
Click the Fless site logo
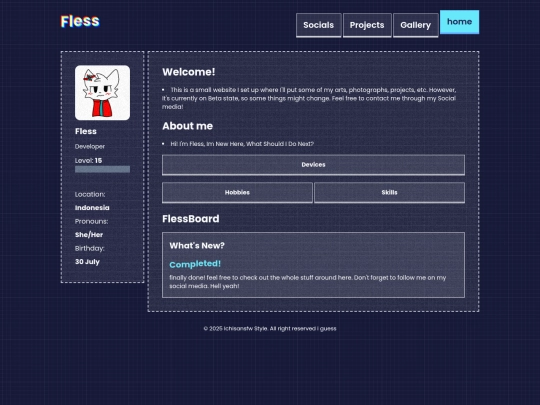tap(80, 21)
